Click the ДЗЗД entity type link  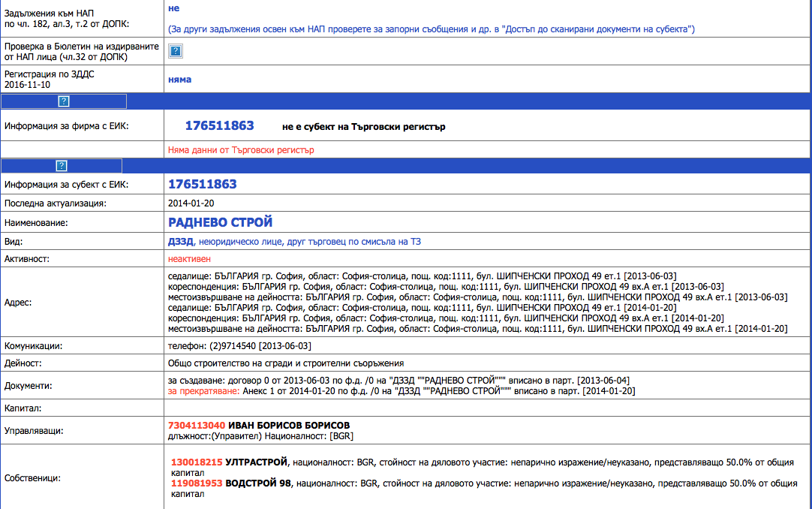[x=181, y=242]
